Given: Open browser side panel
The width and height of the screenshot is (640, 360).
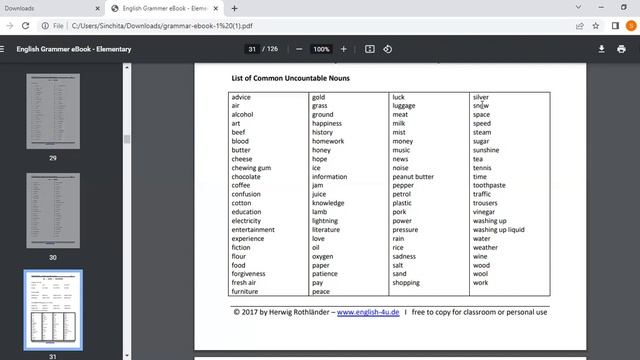Looking at the screenshot, I should 615,26.
